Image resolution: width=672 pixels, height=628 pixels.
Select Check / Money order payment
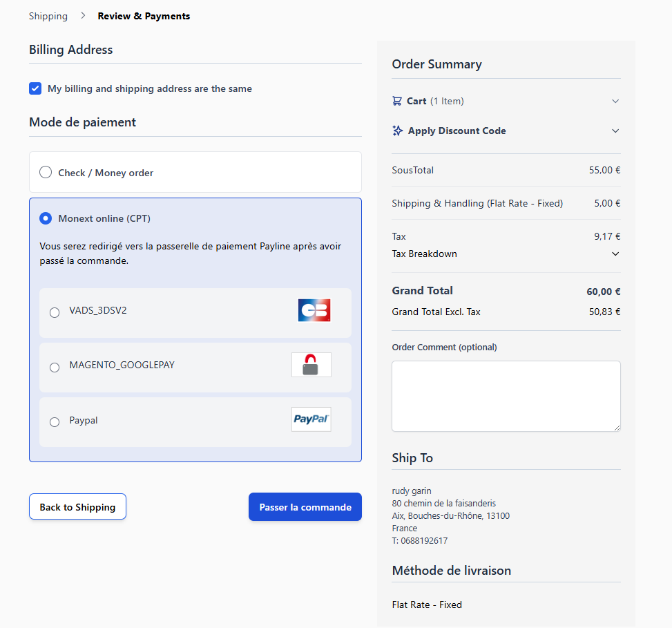pyautogui.click(x=46, y=173)
